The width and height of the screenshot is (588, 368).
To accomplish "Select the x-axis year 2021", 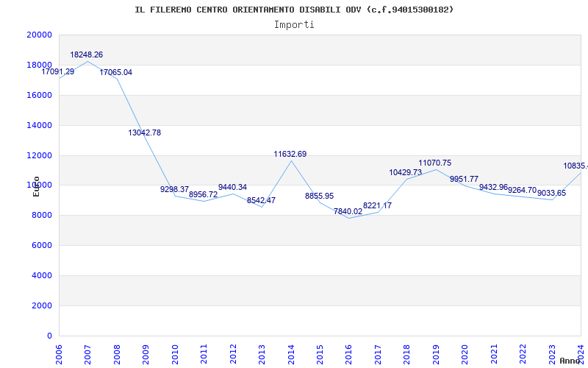I will point(495,354).
